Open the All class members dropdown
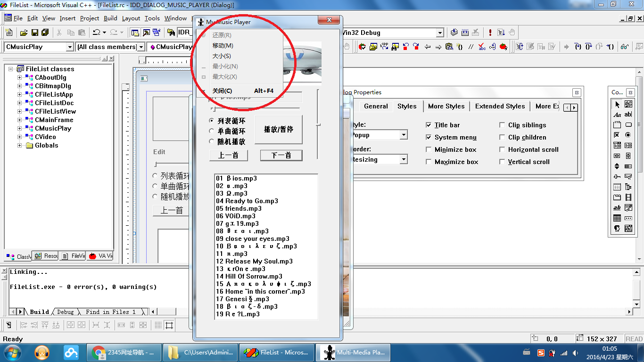The image size is (644, 362). [141, 47]
